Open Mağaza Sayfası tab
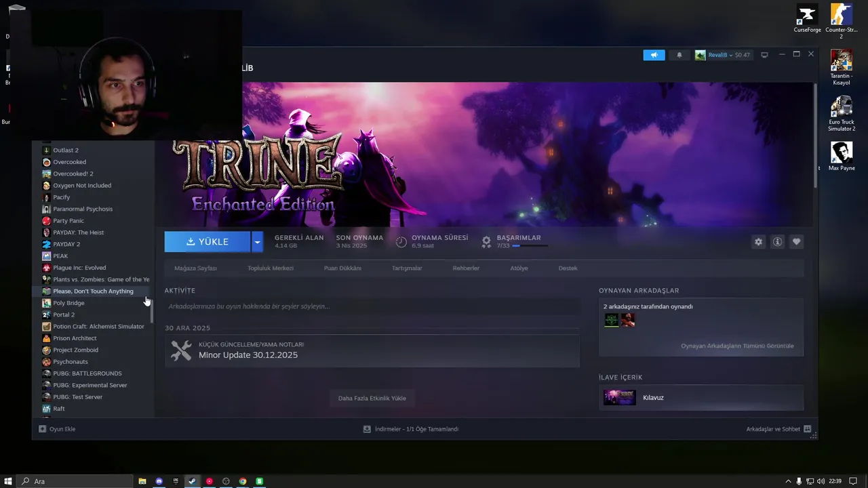868x488 pixels. click(x=195, y=268)
